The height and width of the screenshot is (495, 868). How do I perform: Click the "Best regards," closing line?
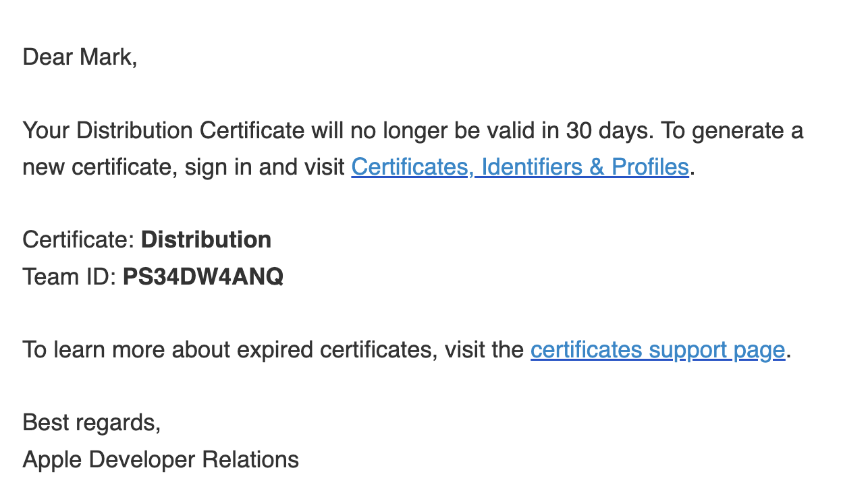[x=92, y=423]
